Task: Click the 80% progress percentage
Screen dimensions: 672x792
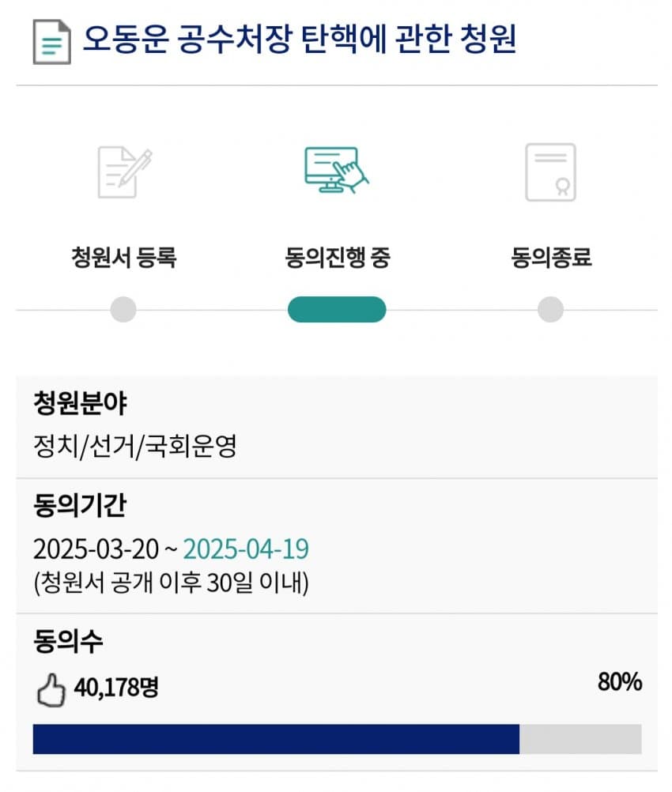Action: point(619,683)
